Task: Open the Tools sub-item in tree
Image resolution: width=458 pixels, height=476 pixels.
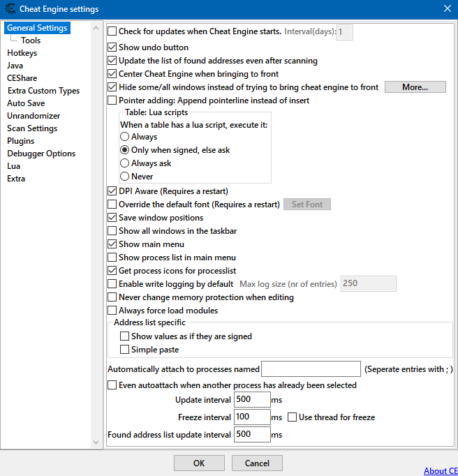Action: 31,40
